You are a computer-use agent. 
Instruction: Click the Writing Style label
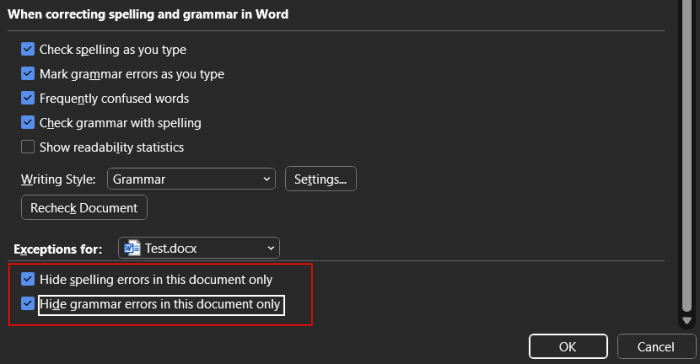[x=58, y=180]
